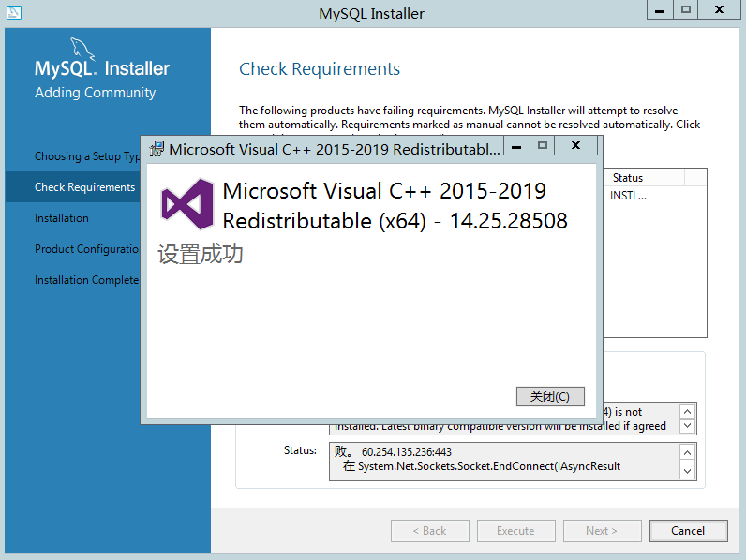Select the Installation Complete sidebar step
746x560 pixels.
click(x=87, y=280)
